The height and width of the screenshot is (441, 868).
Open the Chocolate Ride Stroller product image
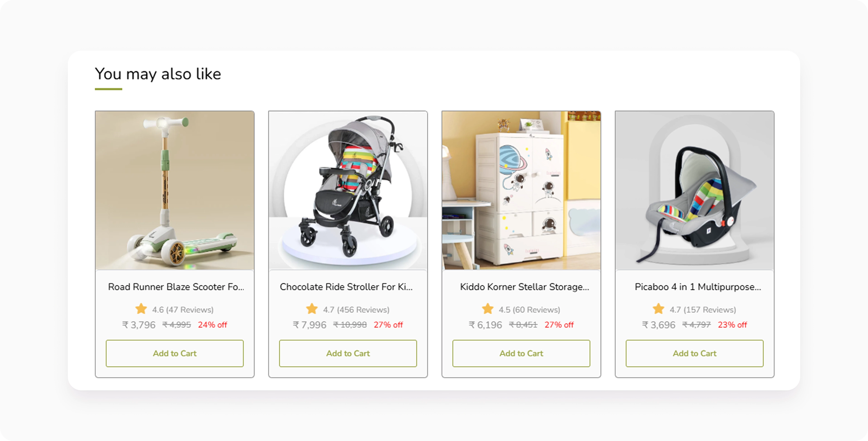click(x=348, y=190)
